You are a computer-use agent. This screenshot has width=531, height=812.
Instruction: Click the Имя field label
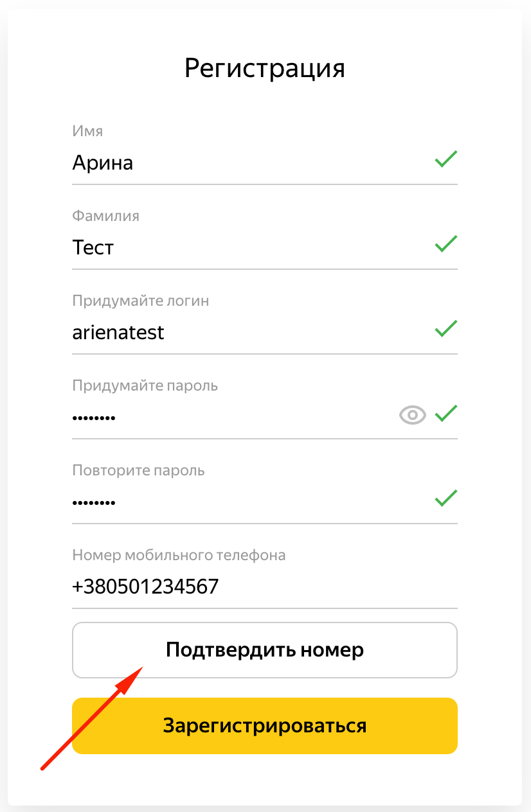tap(87, 131)
